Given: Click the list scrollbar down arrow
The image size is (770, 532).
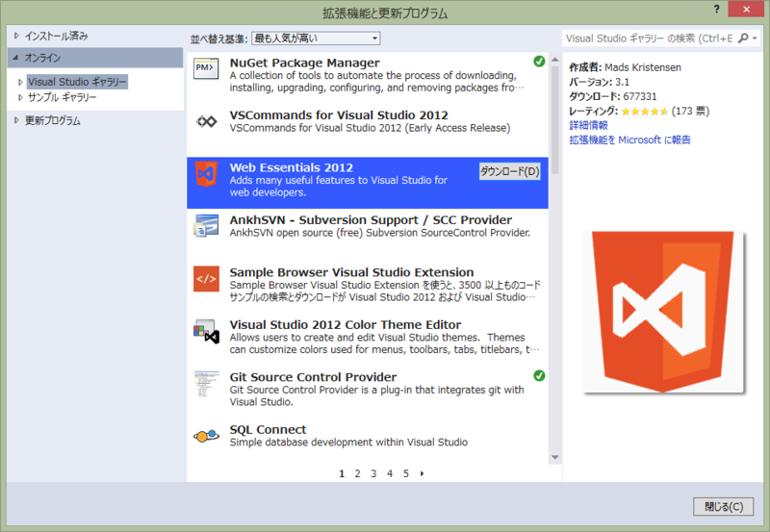Looking at the screenshot, I should click(x=555, y=457).
